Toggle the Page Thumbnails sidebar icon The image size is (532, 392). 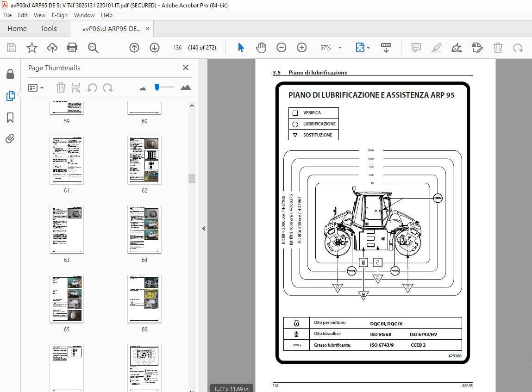click(x=11, y=96)
